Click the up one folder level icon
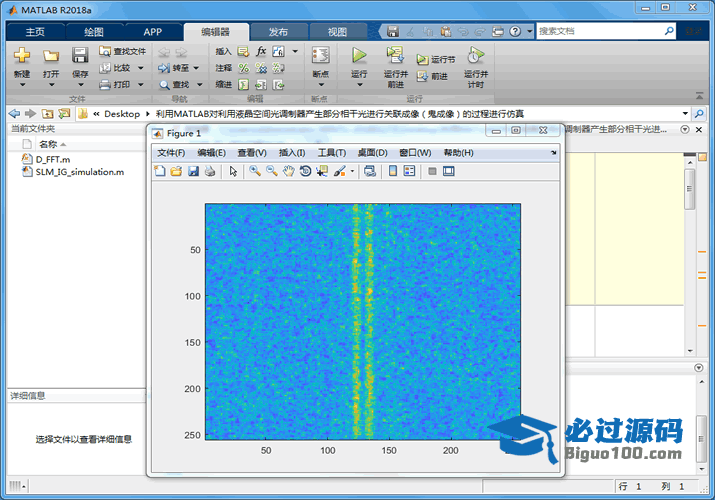The width and height of the screenshot is (715, 500). point(47,113)
